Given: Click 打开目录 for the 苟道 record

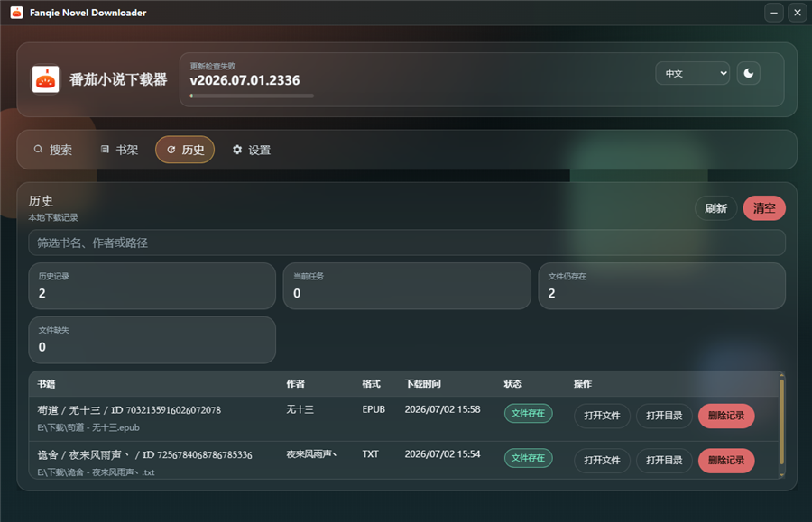Looking at the screenshot, I should [664, 416].
